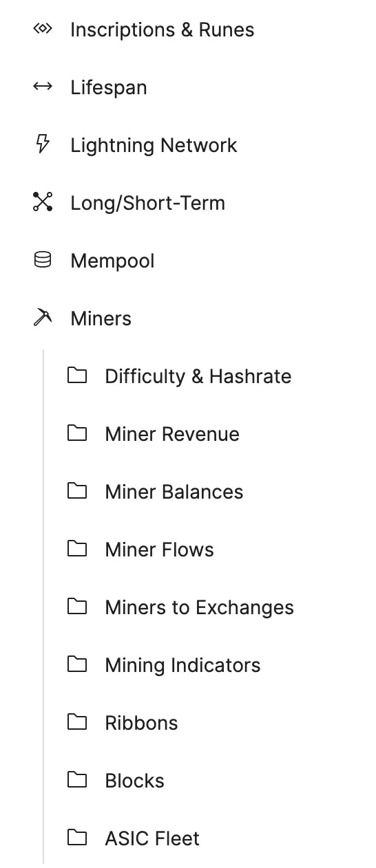Expand the Miner Balances folder

click(x=174, y=492)
